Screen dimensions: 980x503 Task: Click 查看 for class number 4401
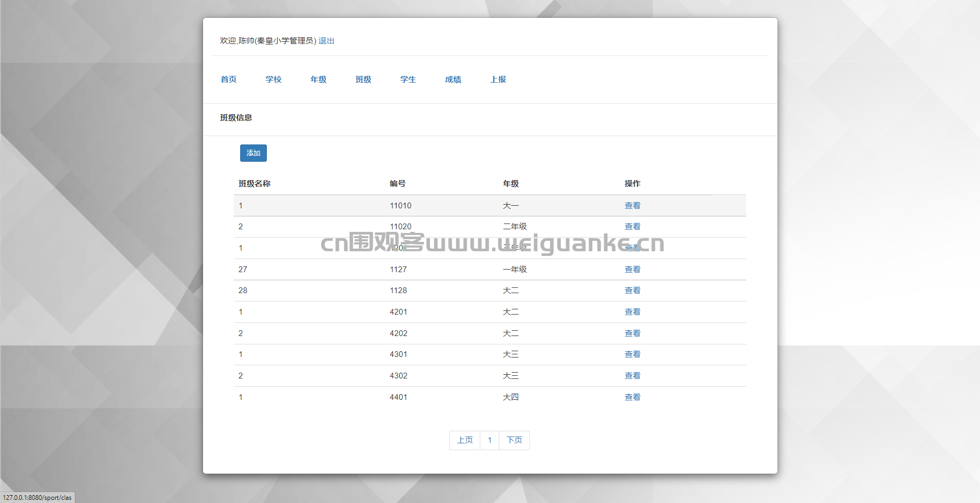point(633,397)
